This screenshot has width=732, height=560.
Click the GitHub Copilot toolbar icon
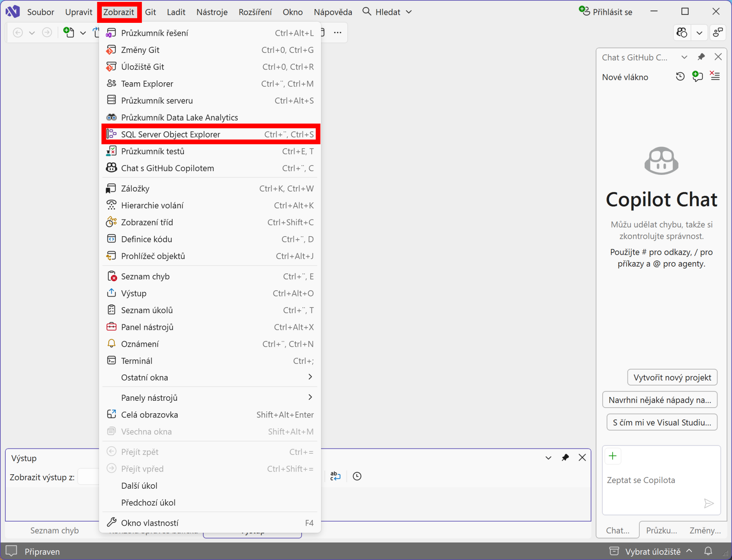point(682,33)
